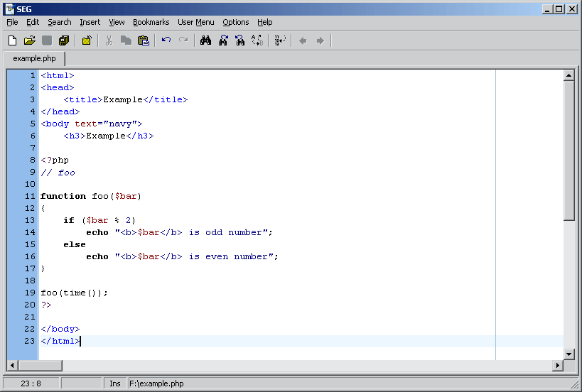
Task: Click line number 11 in gutter
Action: [x=30, y=196]
